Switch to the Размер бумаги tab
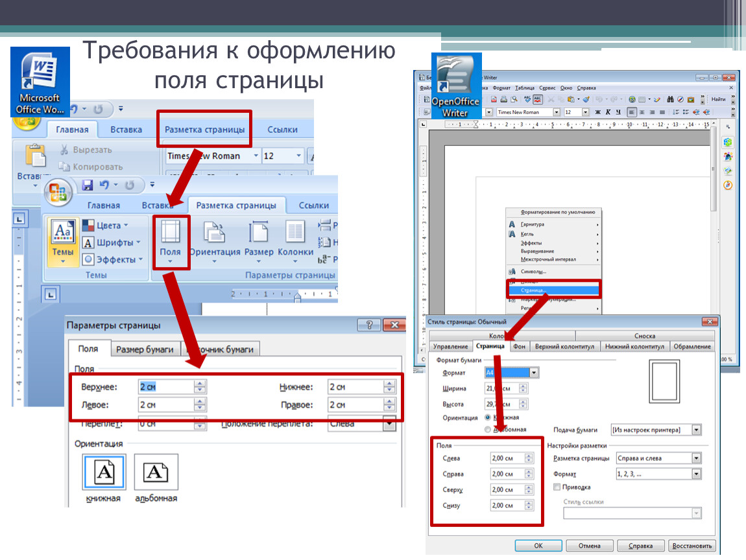Viewport: 746px width, 560px height. [x=145, y=349]
